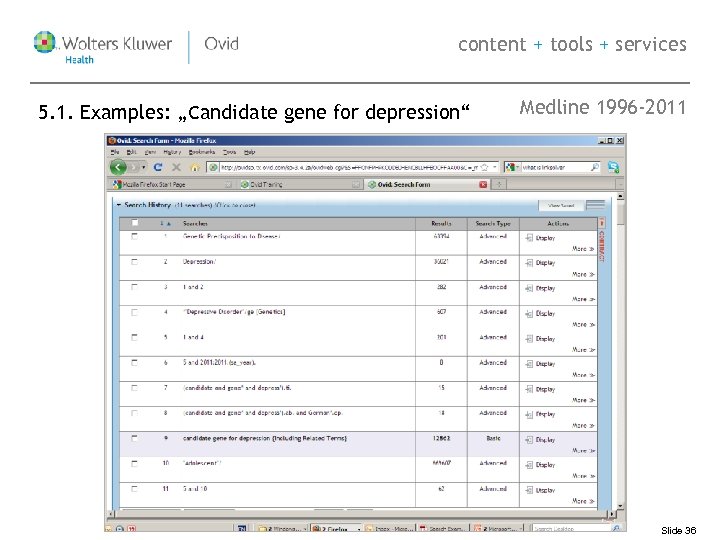Tick the select-all checkbox in the table header
Screen dimensions: 720x540
click(135, 223)
